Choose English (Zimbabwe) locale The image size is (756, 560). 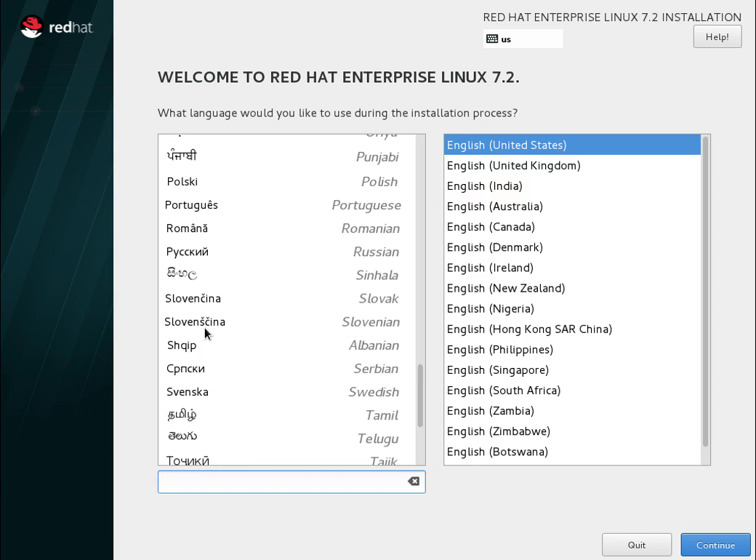[572, 431]
